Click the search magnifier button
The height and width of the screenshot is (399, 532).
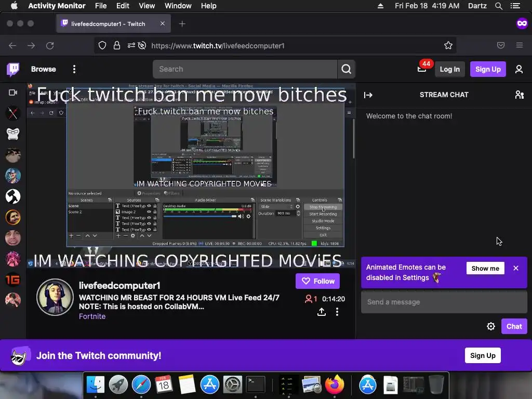click(346, 69)
